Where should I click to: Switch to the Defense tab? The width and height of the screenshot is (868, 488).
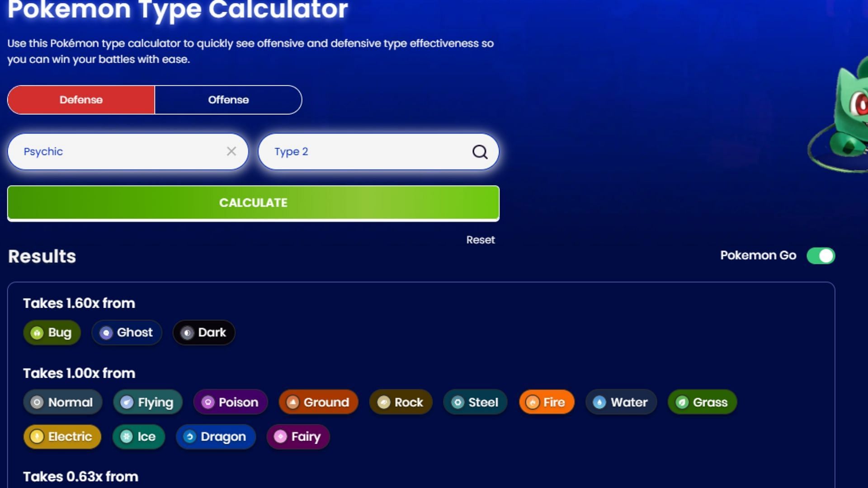[80, 99]
